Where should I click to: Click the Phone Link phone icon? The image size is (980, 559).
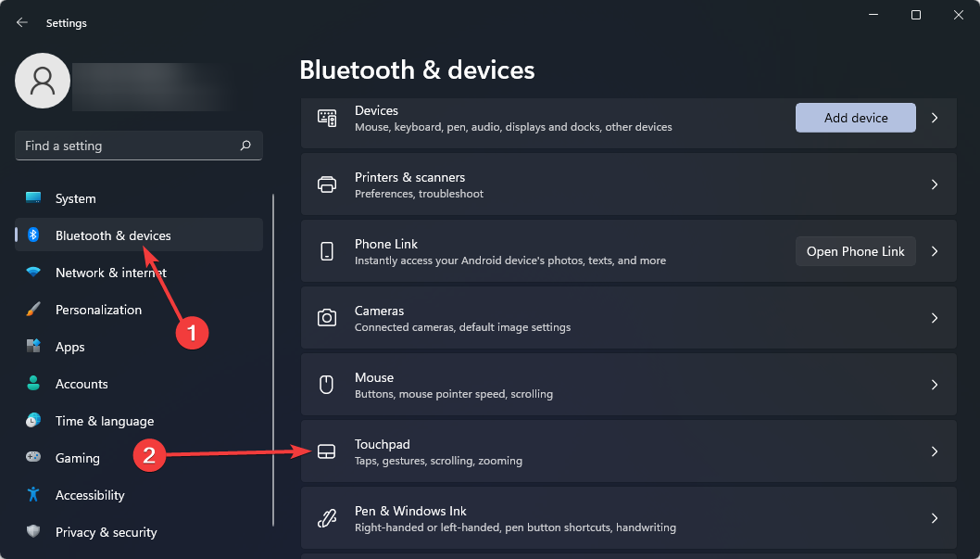click(x=326, y=251)
